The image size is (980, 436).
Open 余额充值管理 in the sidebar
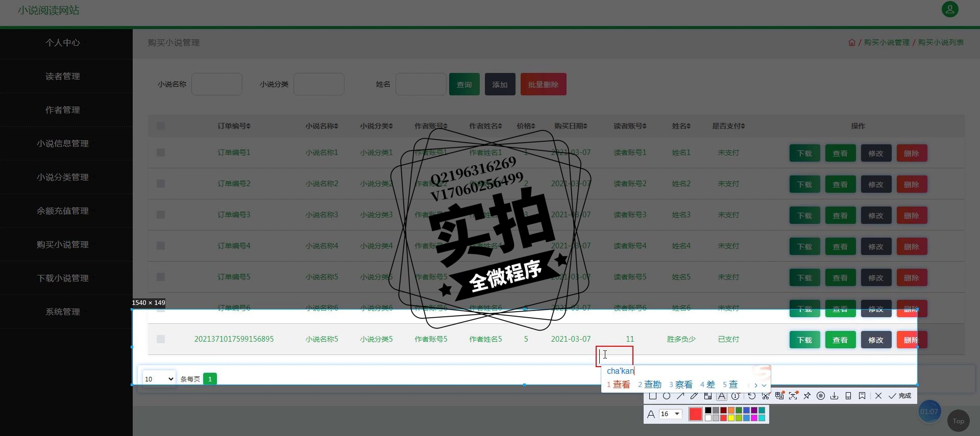tap(63, 211)
